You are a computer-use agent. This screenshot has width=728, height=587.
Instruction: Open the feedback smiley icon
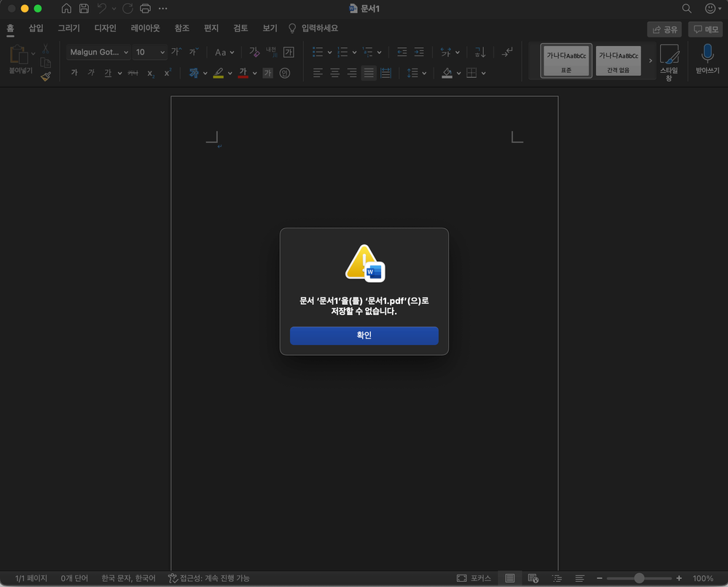(711, 8)
